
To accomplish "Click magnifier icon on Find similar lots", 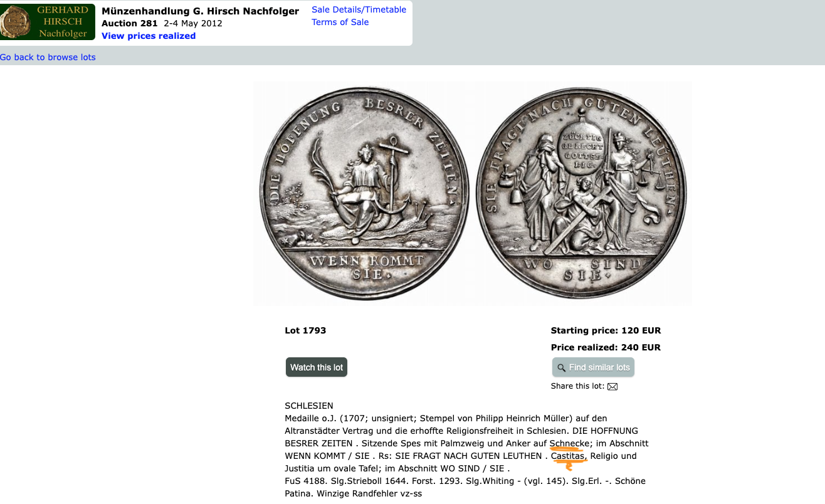I will 561,367.
